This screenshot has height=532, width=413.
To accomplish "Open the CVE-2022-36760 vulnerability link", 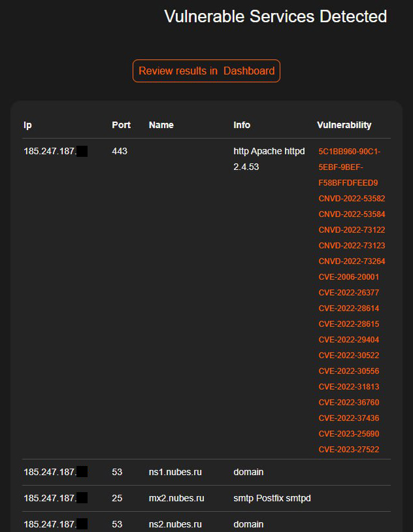I will [349, 403].
